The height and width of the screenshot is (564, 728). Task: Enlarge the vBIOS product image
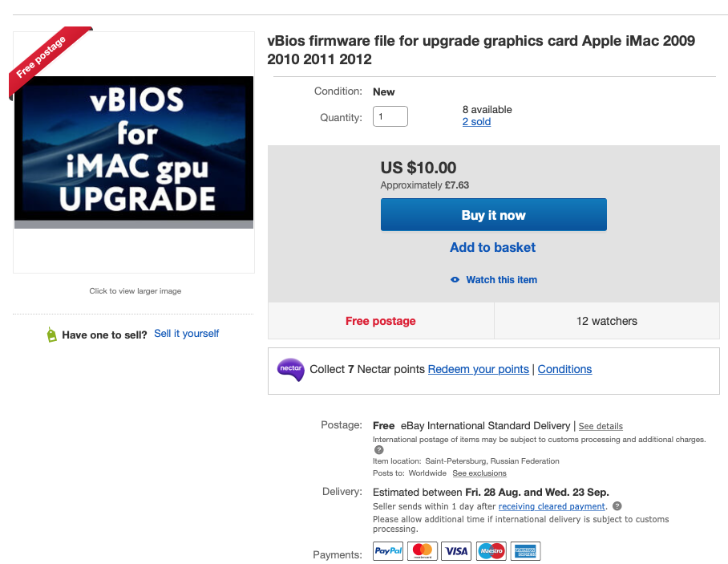[x=134, y=152]
